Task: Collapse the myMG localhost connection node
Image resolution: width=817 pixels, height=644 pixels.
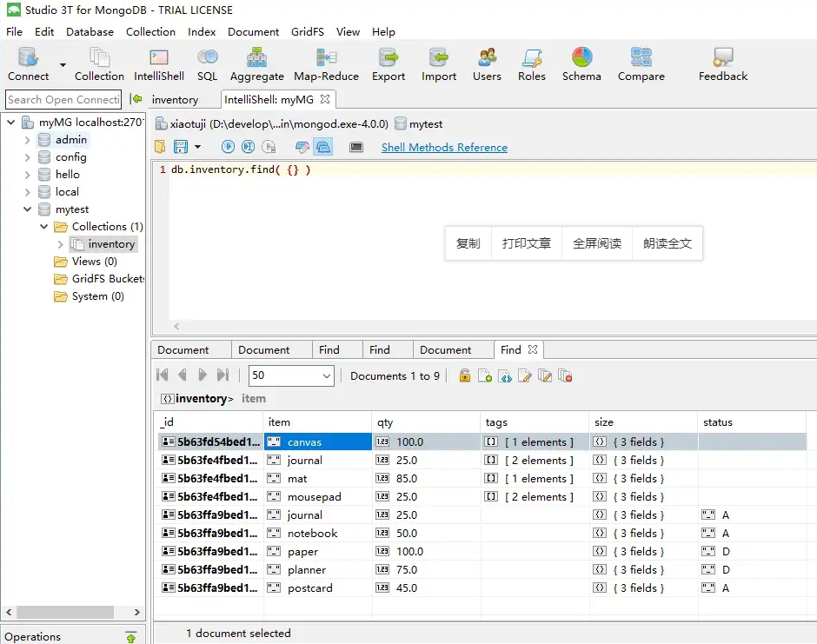Action: click(x=11, y=122)
